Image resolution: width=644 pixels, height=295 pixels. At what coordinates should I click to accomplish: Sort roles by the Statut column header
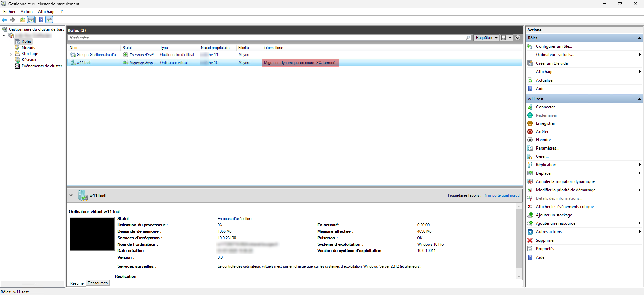click(x=127, y=48)
